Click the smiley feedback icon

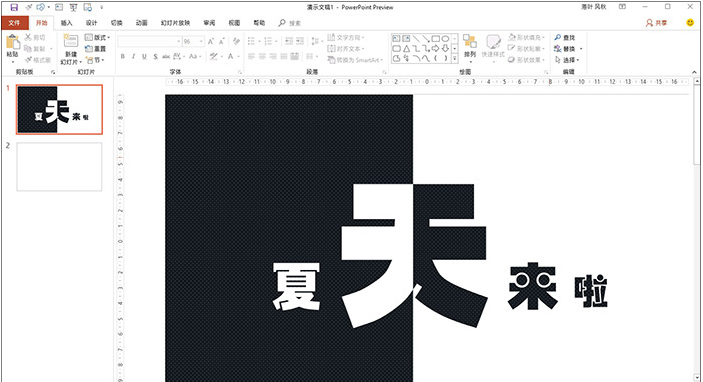point(690,22)
